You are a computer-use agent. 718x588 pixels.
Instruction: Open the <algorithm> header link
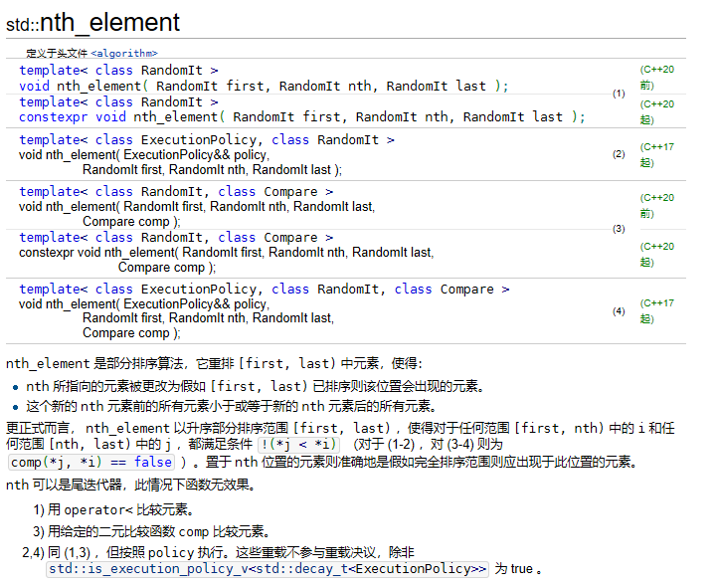click(x=124, y=53)
